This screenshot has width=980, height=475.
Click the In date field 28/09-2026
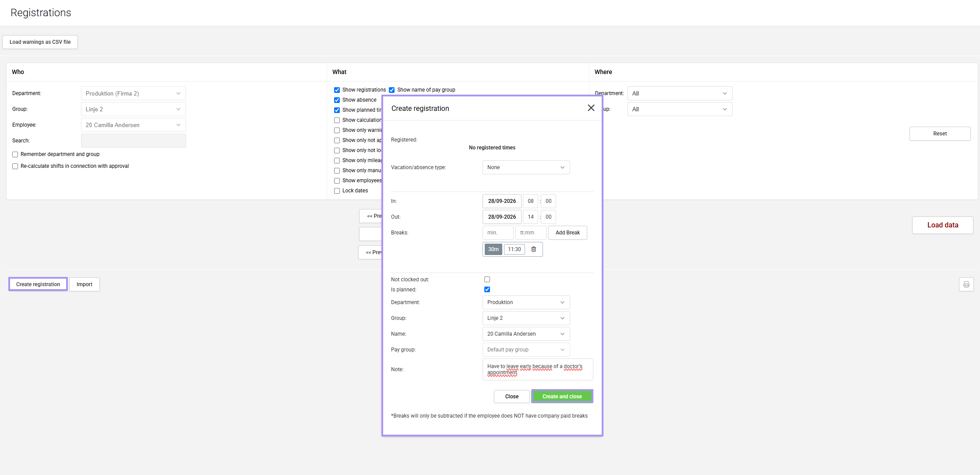502,201
